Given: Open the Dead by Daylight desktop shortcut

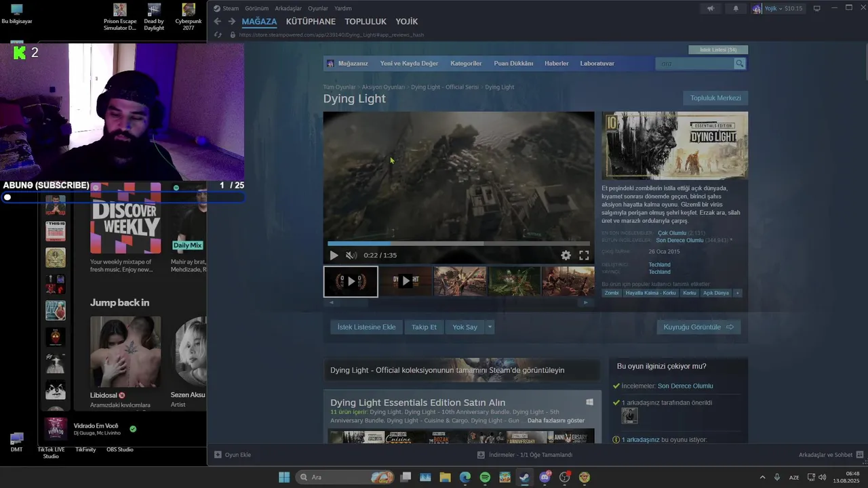Looking at the screenshot, I should click(x=154, y=17).
